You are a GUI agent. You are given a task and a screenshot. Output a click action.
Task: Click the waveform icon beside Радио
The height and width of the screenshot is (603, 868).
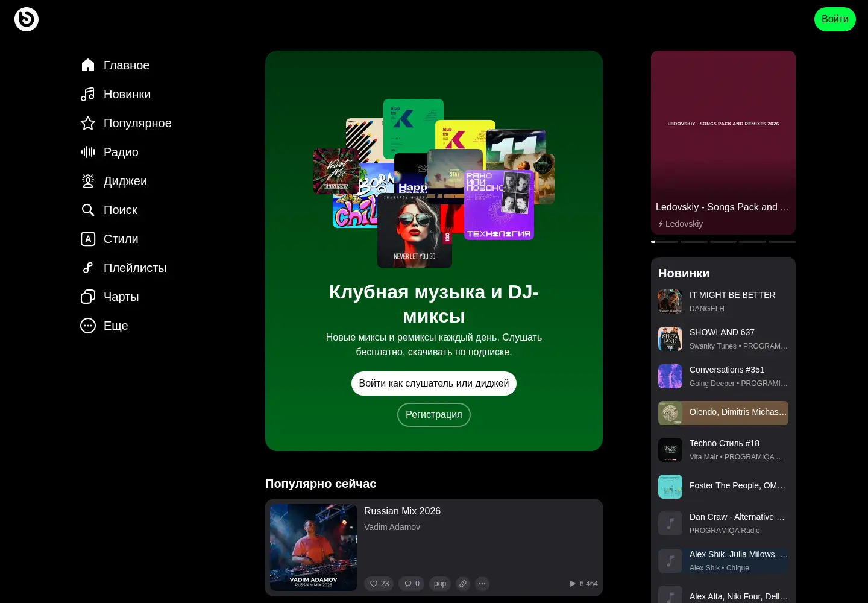[x=88, y=152]
